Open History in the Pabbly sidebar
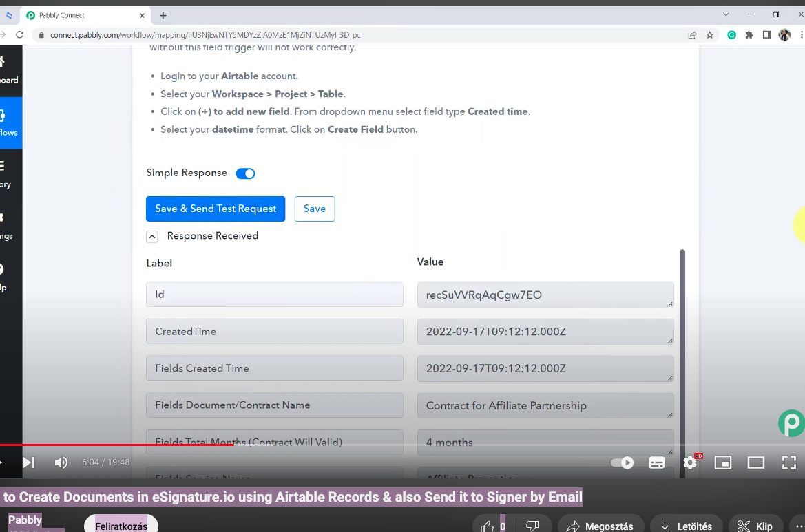The width and height of the screenshot is (805, 532). click(x=10, y=174)
